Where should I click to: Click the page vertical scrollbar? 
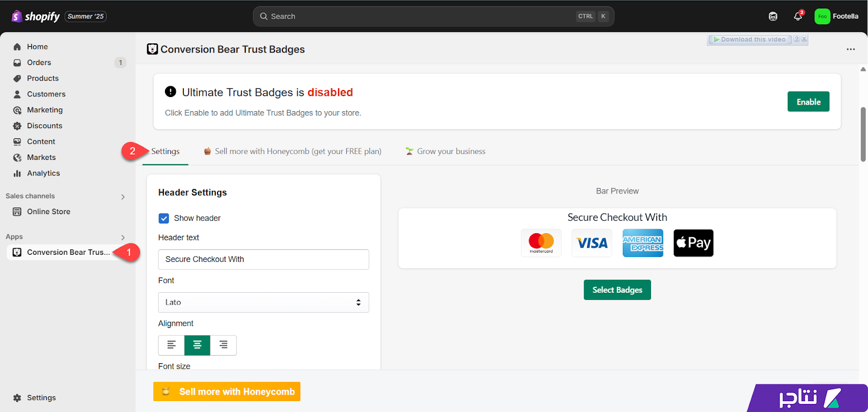click(863, 134)
